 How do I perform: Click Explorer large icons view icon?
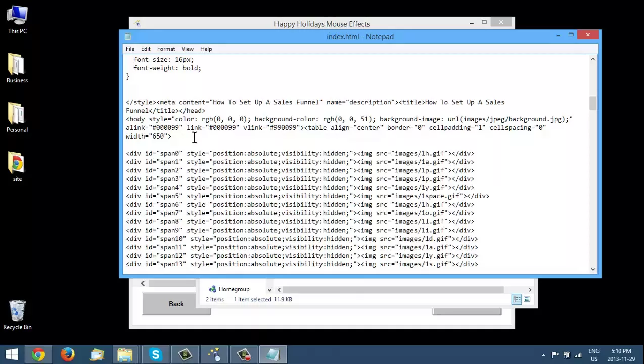coord(527,300)
